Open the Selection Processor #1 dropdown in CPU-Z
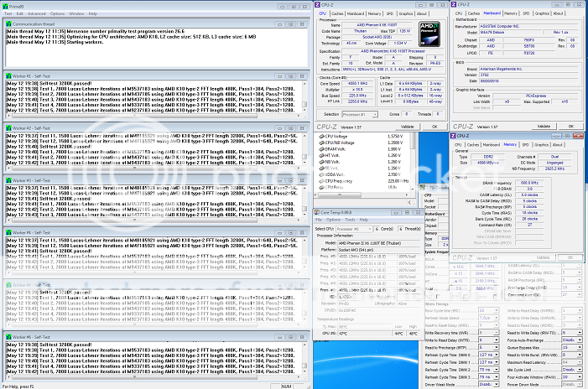This screenshot has height=389, width=588. [360, 114]
